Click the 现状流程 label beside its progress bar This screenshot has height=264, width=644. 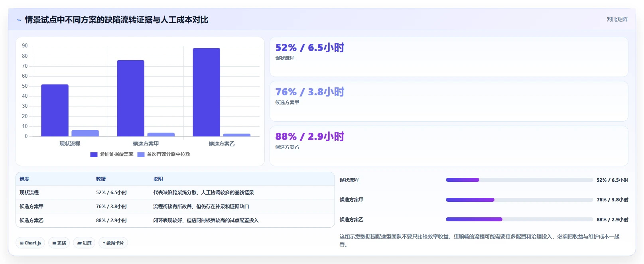349,180
